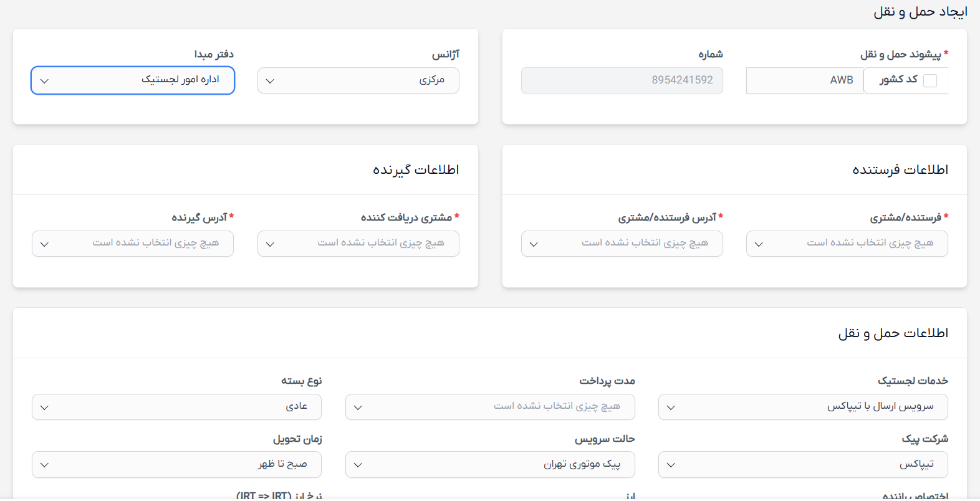This screenshot has width=980, height=501.
Task: Click the اطلاعات فرستنده section header
Action: (x=900, y=169)
